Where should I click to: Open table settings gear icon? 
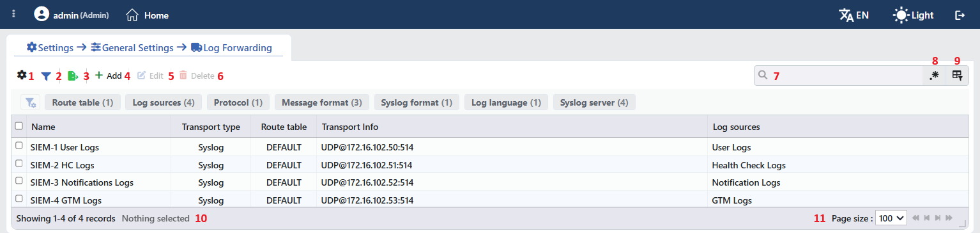(22, 75)
